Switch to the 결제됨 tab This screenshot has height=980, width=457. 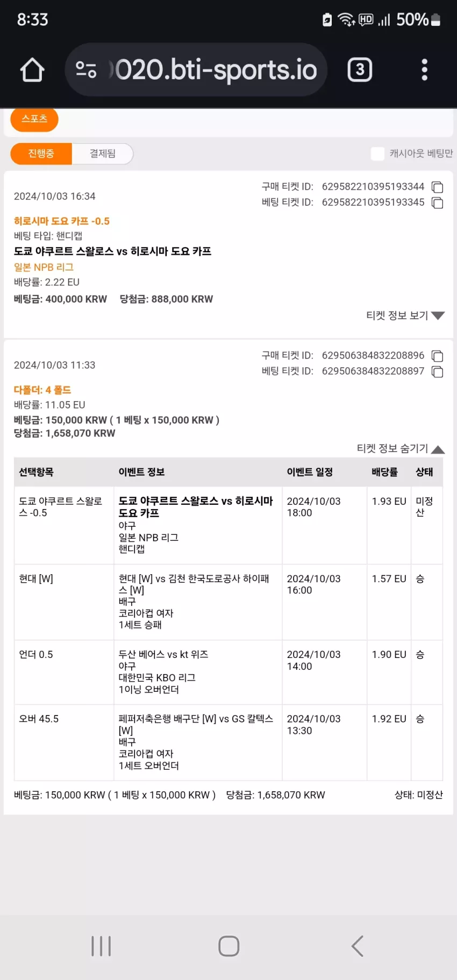(102, 154)
